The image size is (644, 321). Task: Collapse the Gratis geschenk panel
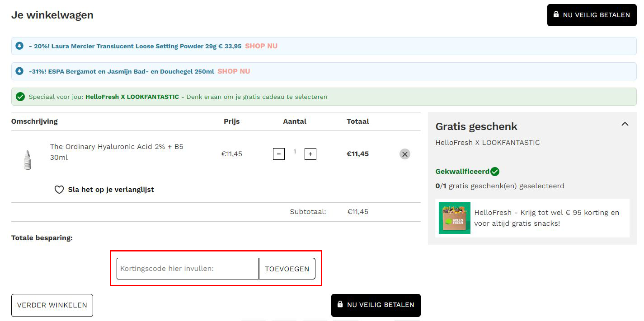(625, 124)
